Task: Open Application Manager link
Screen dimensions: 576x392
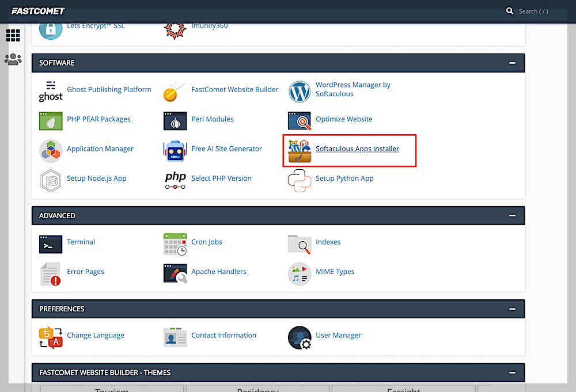Action: pos(100,149)
